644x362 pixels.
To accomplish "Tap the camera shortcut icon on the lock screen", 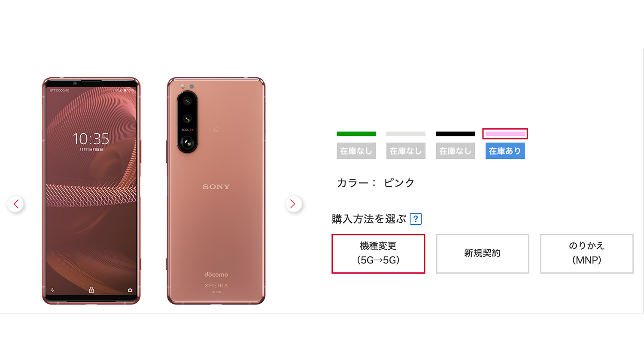I will pyautogui.click(x=130, y=290).
